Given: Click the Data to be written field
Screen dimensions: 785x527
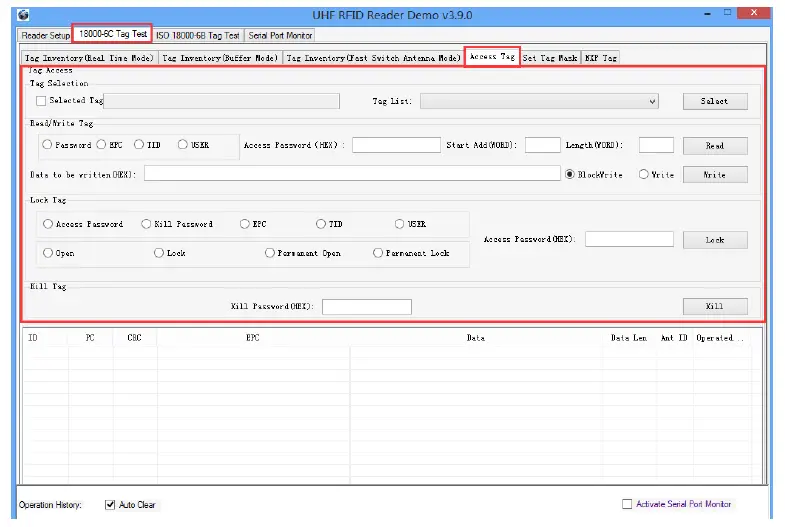Looking at the screenshot, I should 352,173.
